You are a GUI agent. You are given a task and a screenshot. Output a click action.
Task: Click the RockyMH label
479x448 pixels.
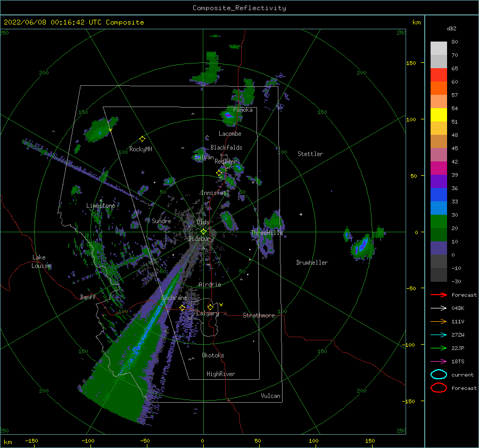pos(141,149)
